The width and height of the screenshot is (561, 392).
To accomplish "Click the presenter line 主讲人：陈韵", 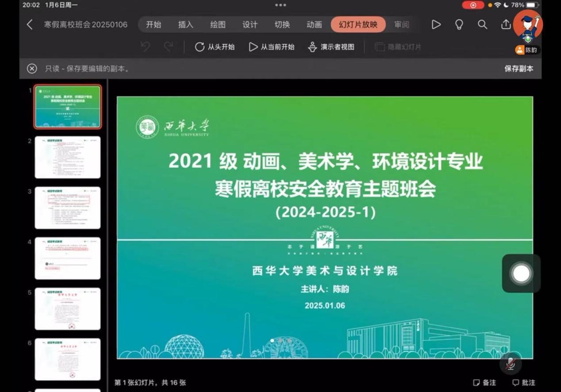I will pyautogui.click(x=325, y=289).
